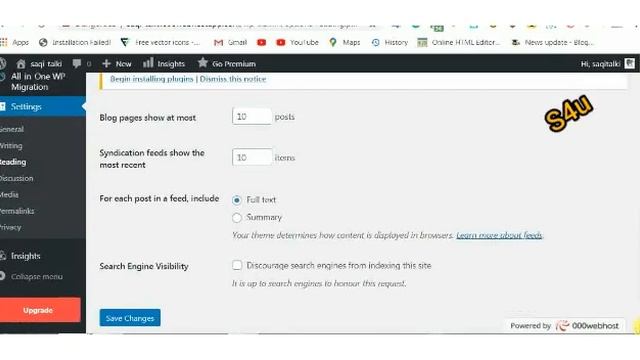
Task: Focus the Blog pages show at most field
Action: pos(252,117)
